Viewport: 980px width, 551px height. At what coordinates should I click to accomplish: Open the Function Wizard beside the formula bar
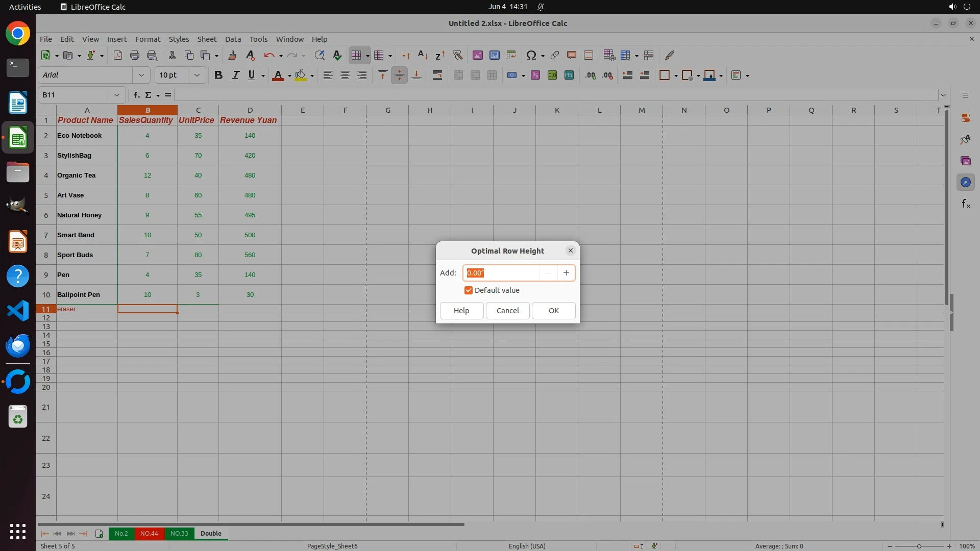click(136, 95)
